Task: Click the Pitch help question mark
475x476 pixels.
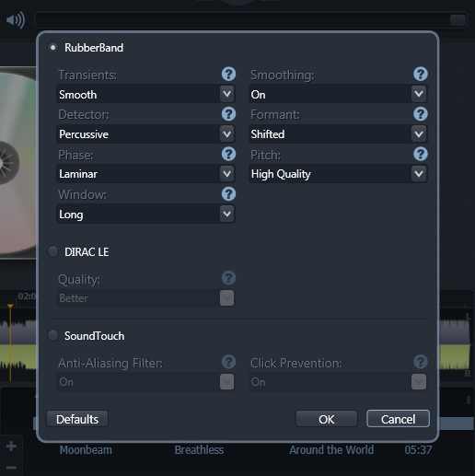Action: click(421, 154)
